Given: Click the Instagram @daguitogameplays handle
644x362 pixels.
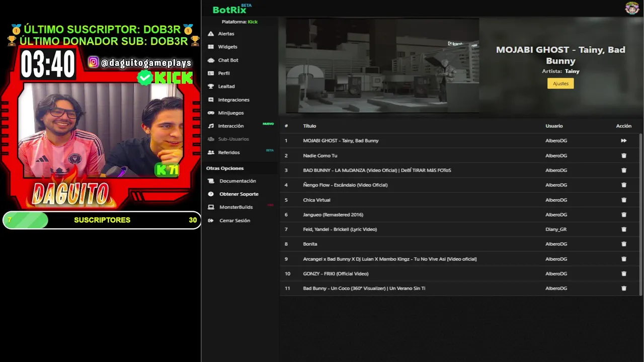Looking at the screenshot, I should (146, 63).
